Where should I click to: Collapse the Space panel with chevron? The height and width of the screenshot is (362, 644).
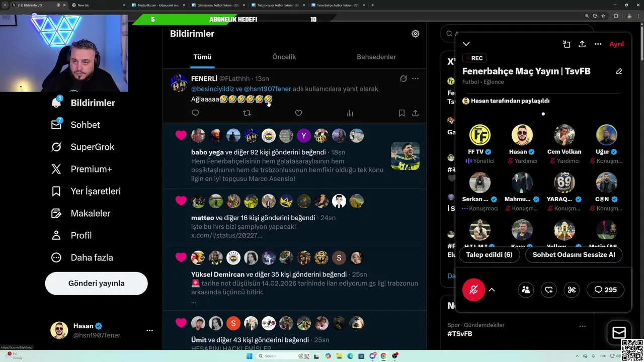[466, 44]
